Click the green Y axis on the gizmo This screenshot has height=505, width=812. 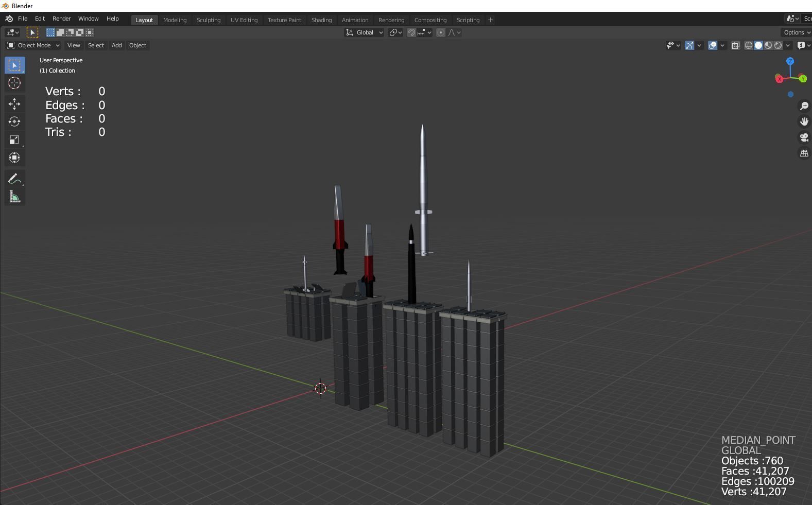point(803,79)
